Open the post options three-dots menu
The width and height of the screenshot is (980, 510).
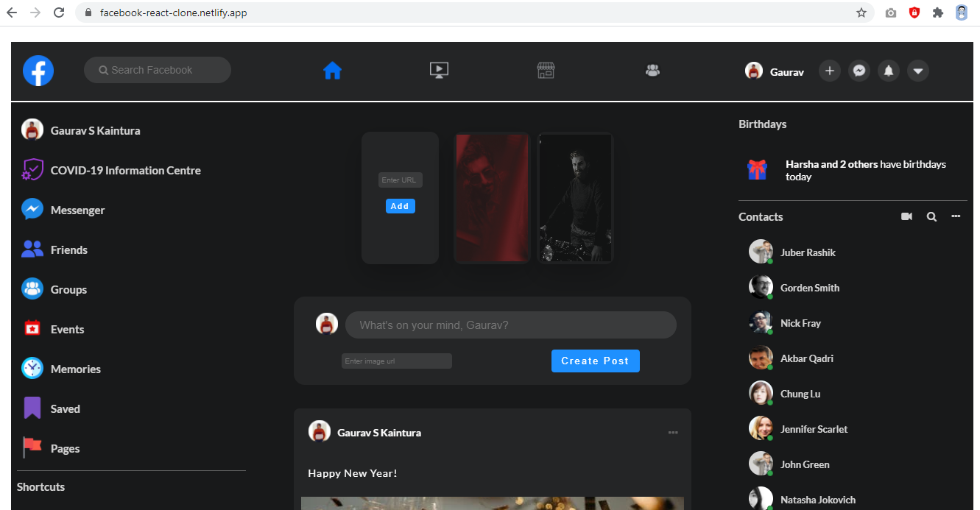[673, 432]
